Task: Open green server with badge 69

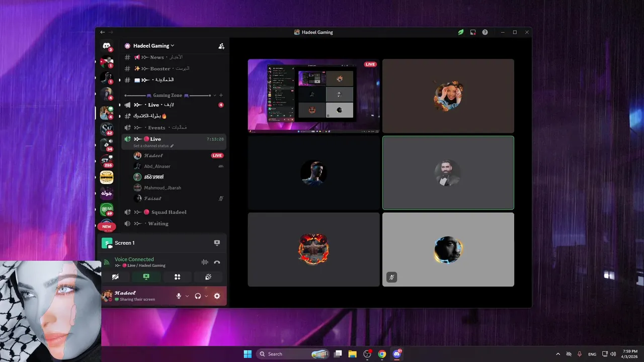Action: coord(107,209)
